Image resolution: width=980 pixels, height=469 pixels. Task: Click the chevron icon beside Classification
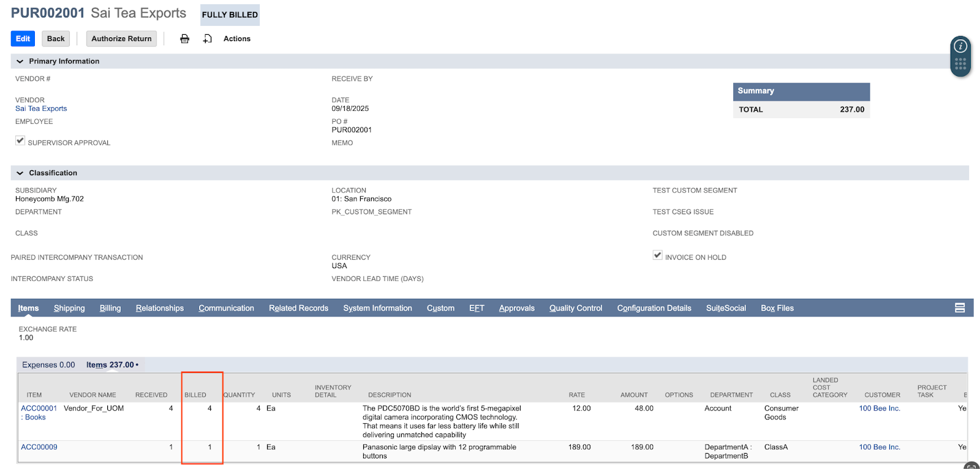(x=20, y=173)
